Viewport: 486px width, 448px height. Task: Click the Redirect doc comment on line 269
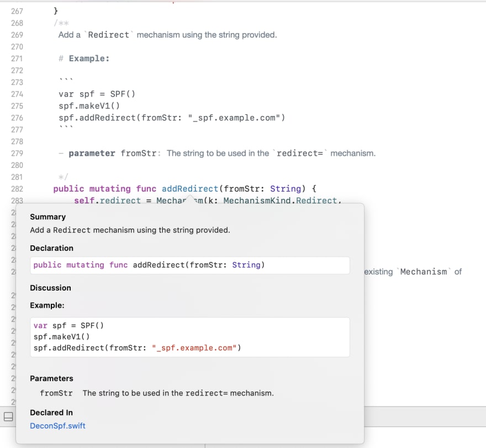(167, 35)
